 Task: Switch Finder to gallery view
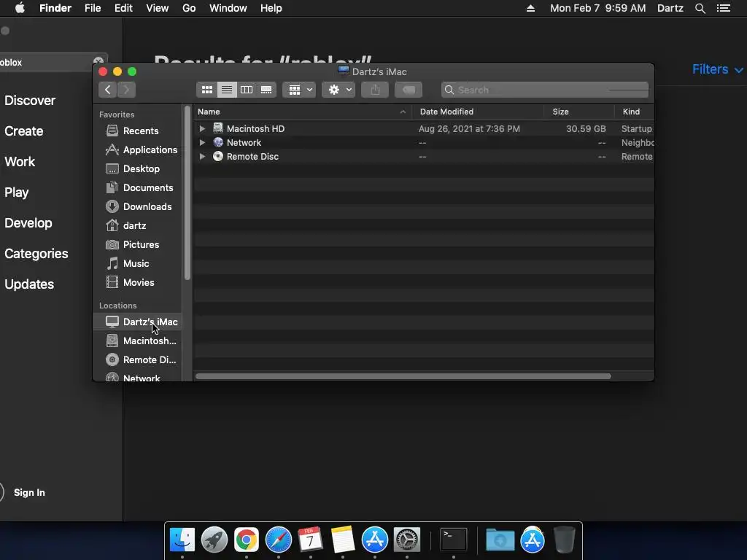[266, 90]
